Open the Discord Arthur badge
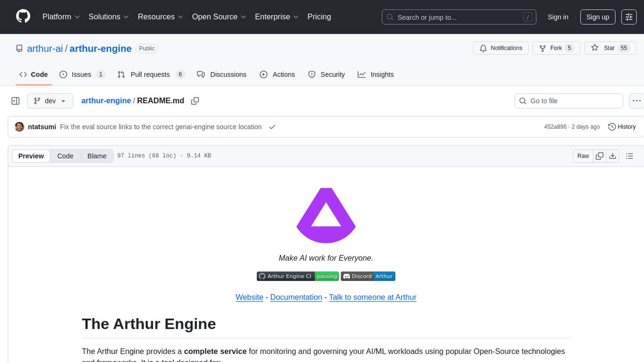The height and width of the screenshot is (362, 644). [368, 276]
